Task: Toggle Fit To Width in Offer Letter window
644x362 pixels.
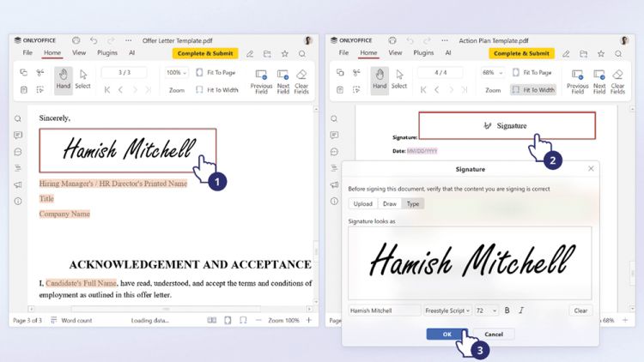Action: coord(217,90)
